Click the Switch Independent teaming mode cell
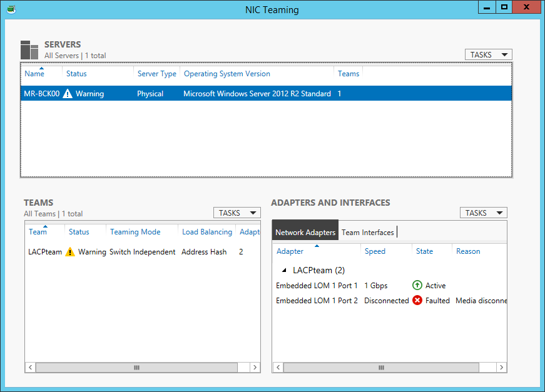Screen dimensions: 545x392 [x=142, y=252]
